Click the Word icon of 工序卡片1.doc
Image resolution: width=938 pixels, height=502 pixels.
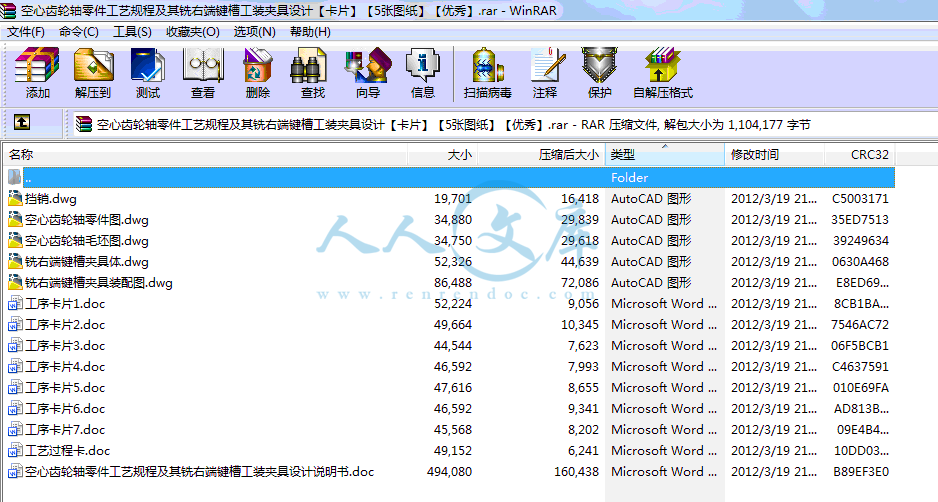(15, 304)
